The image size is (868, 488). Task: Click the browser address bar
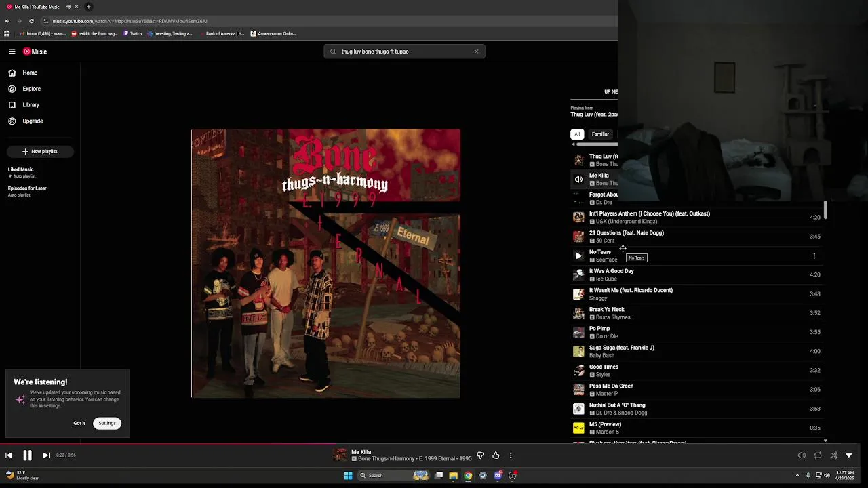[x=325, y=21]
